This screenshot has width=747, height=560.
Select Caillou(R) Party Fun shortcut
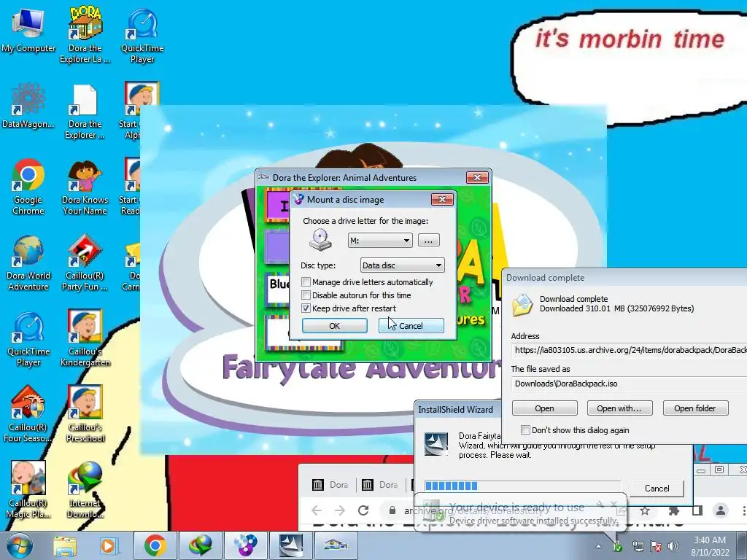pyautogui.click(x=85, y=262)
